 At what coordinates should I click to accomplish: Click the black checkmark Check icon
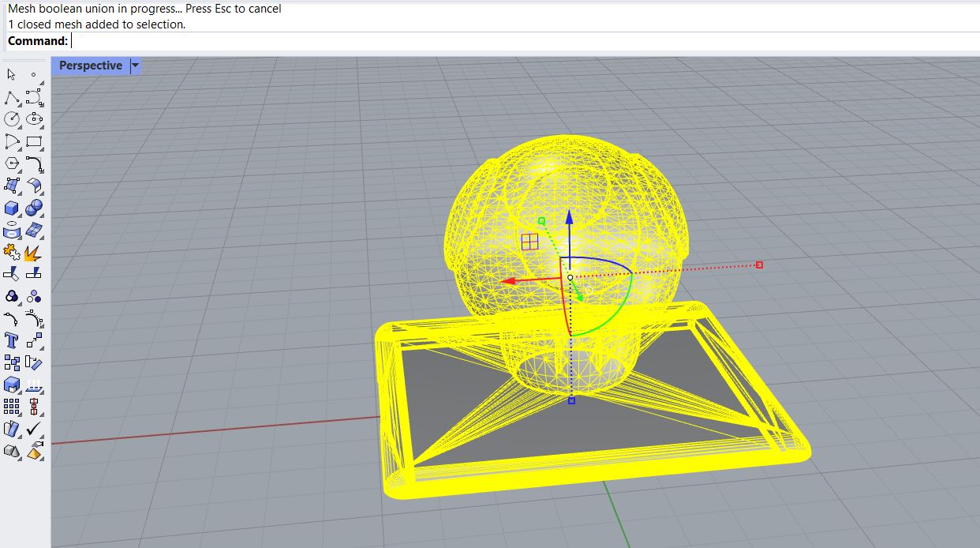[34, 429]
